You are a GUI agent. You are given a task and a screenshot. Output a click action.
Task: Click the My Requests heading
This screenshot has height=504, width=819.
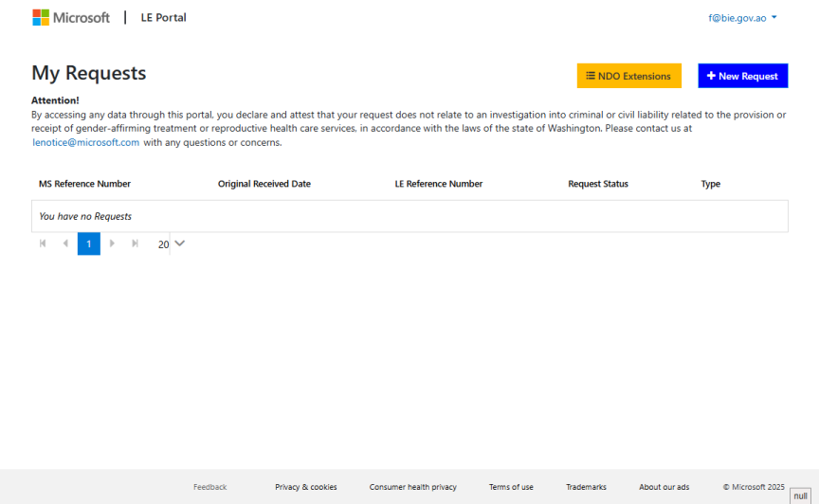[89, 73]
